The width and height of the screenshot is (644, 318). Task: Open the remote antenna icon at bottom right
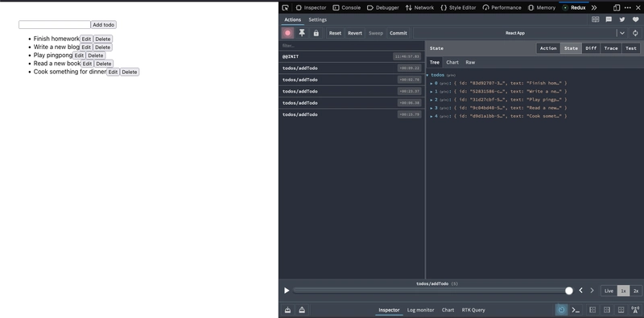635,310
